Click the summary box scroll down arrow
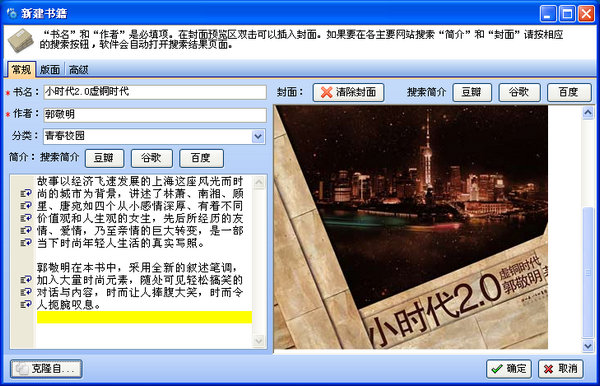This screenshot has width=600, height=386. [259, 340]
